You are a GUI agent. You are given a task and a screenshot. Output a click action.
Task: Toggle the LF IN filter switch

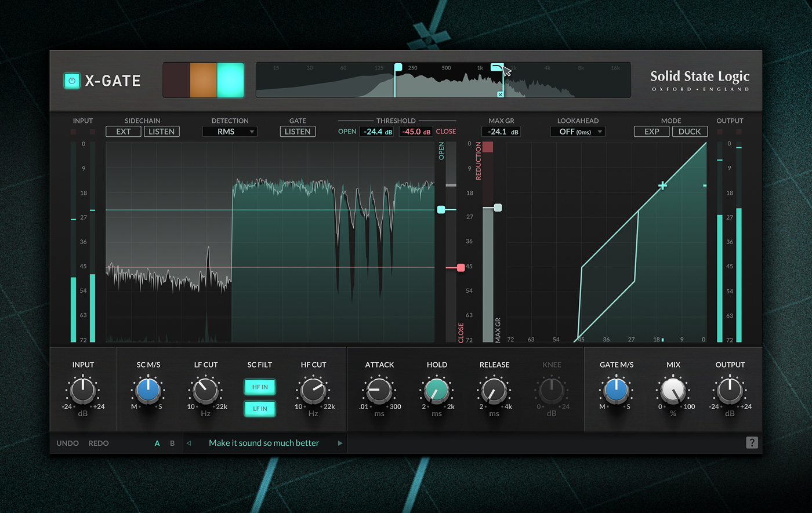click(x=260, y=409)
